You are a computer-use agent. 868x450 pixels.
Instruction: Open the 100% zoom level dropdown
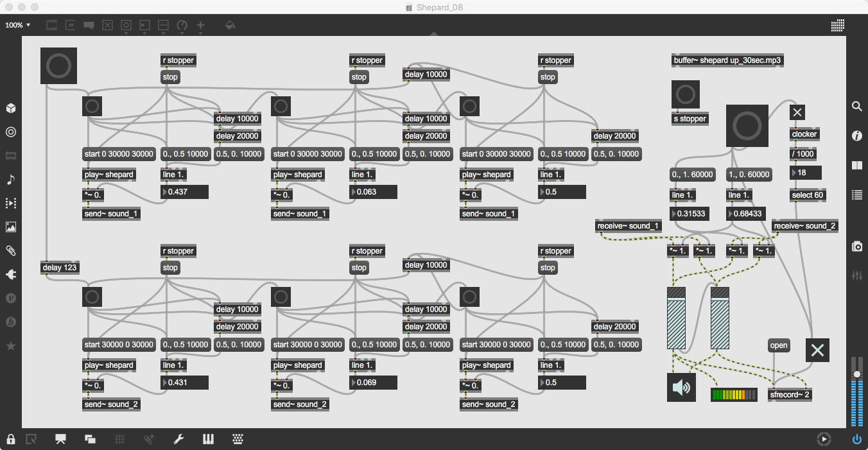click(18, 25)
